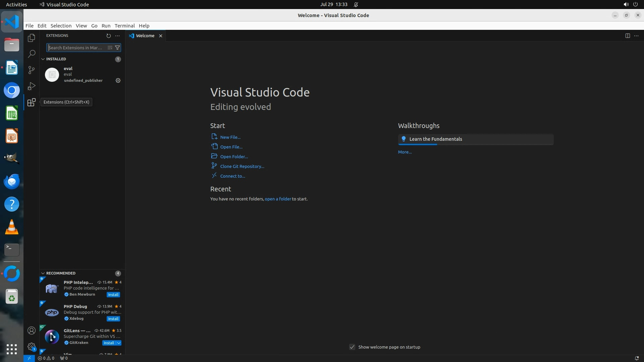Click the filter extensions funnel icon
This screenshot has width=644, height=362.
[x=117, y=48]
